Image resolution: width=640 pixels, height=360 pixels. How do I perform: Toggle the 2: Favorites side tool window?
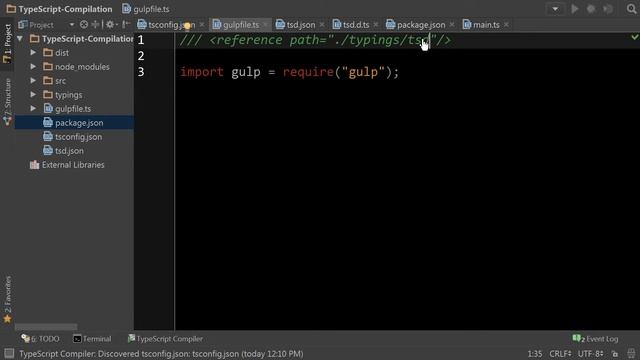tap(7, 299)
